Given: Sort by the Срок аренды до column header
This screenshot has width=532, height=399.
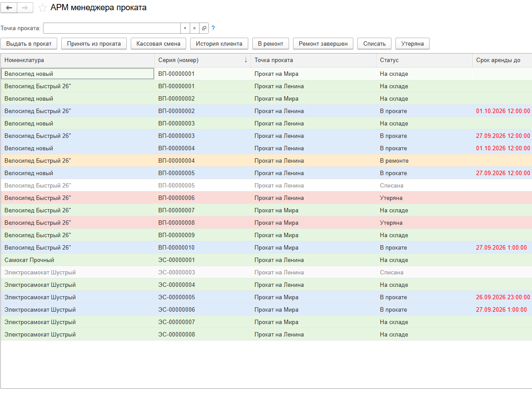Looking at the screenshot, I should point(502,60).
